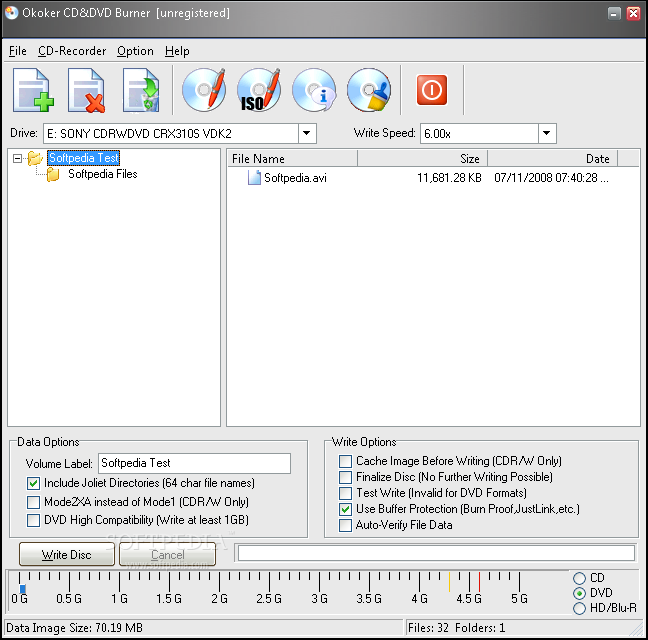Viewport: 648px width, 640px height.
Task: Click the Burn Disc pen icon
Action: [204, 90]
